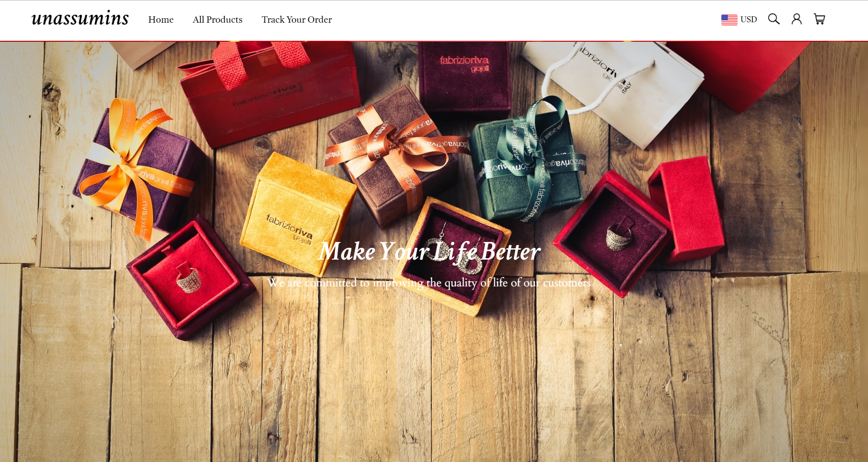Open the search magnifier icon
The height and width of the screenshot is (462, 868).
[x=774, y=19]
